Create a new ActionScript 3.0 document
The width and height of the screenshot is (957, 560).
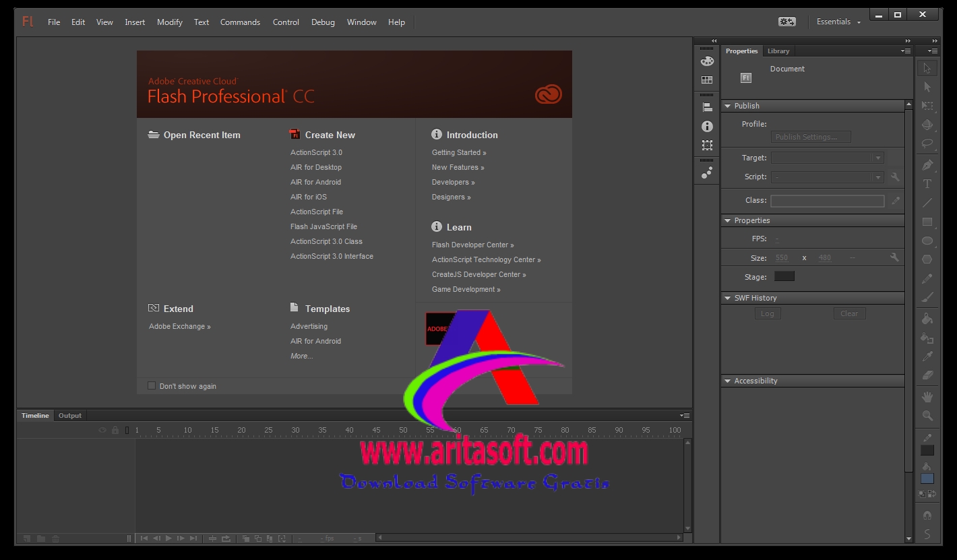coord(316,152)
